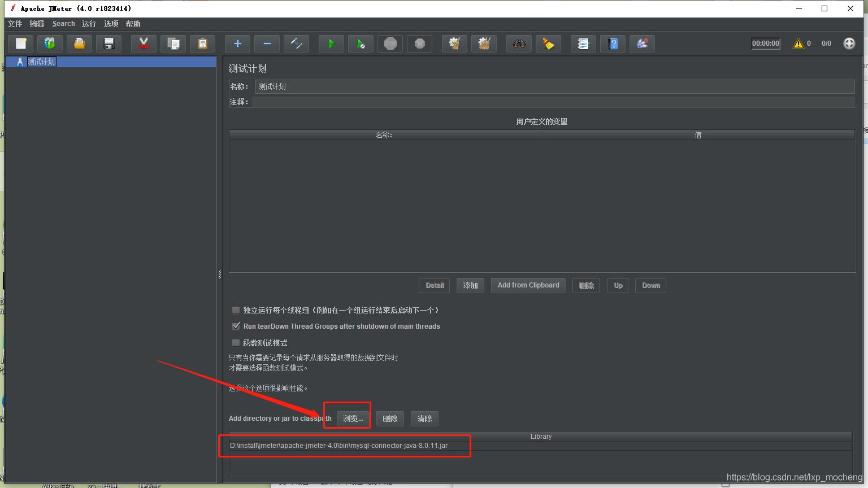Open a test plan file icon

pyautogui.click(x=80, y=43)
